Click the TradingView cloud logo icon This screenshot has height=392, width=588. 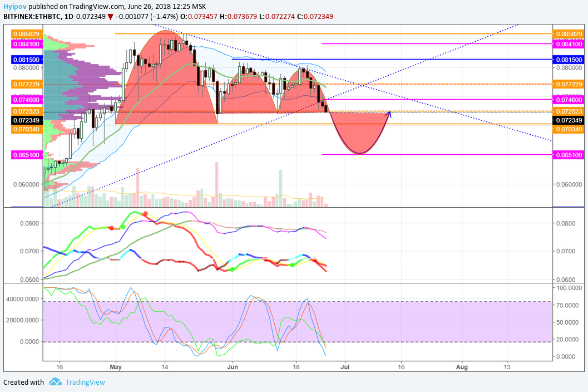[55, 381]
